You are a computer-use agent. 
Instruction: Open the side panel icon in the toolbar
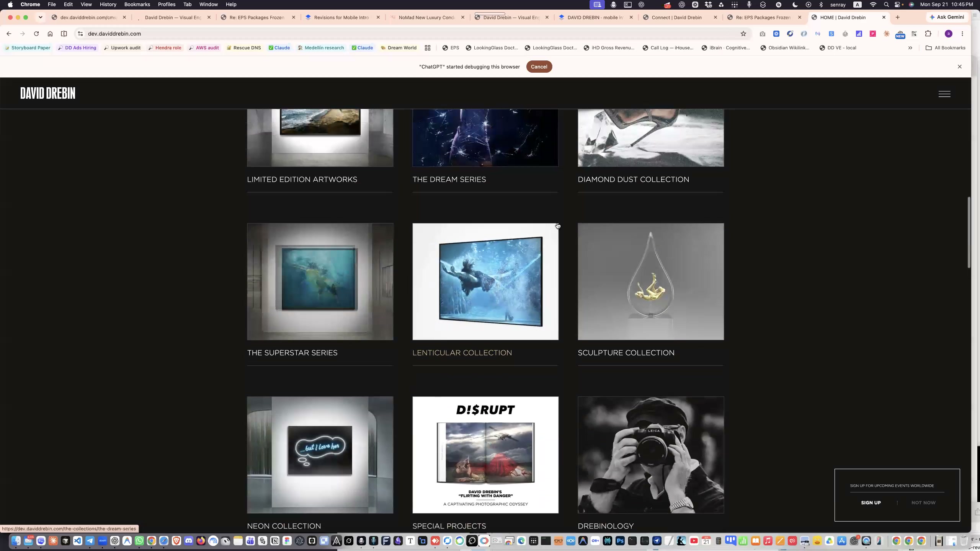(x=64, y=34)
